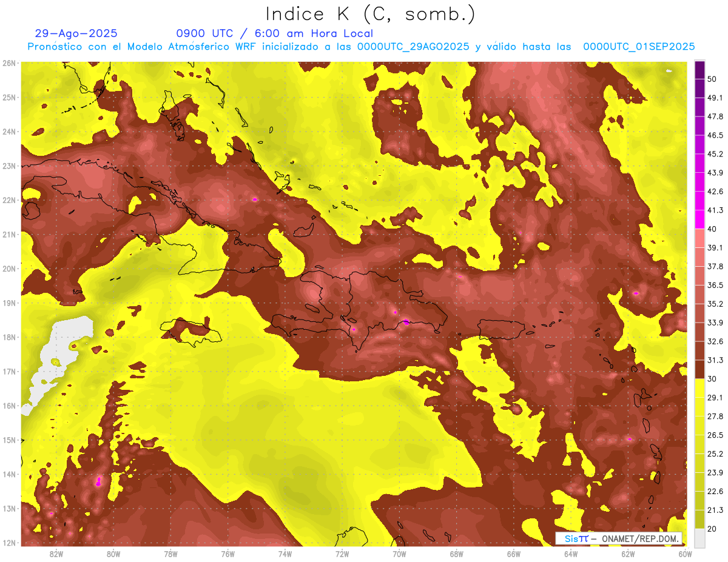Viewport: 728px width, 562px height.
Task: Click the latitude label '15N'
Action: coord(9,440)
